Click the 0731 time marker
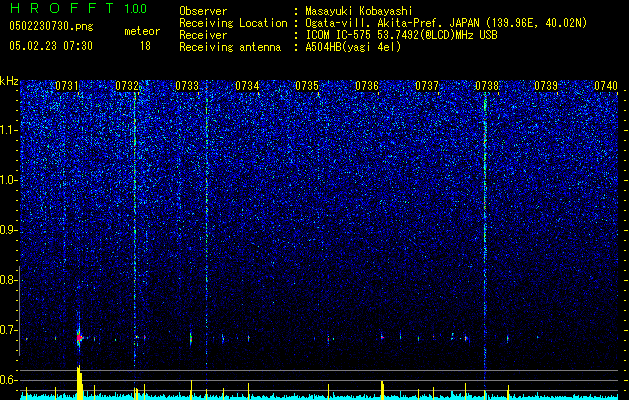This screenshot has height=400, width=629. point(67,86)
